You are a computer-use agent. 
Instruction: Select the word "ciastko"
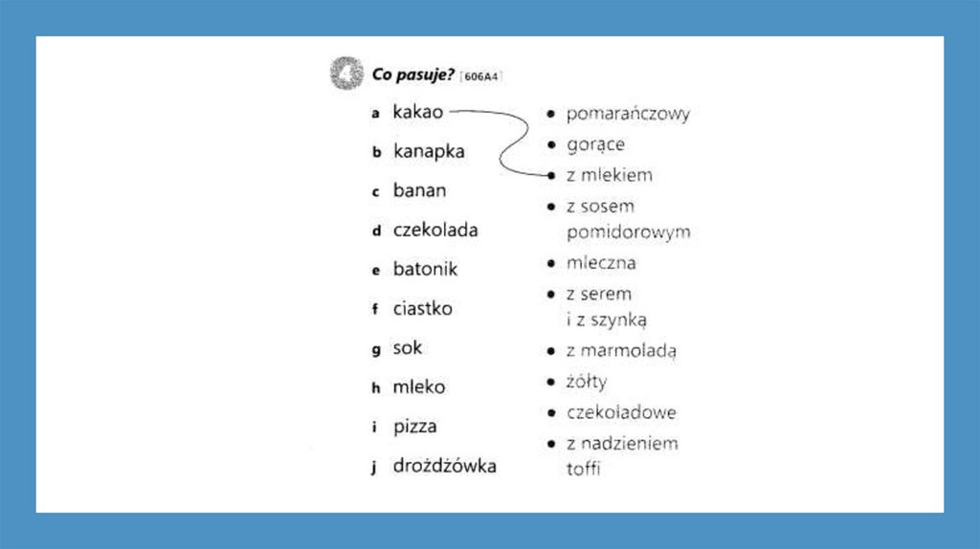[x=422, y=309]
